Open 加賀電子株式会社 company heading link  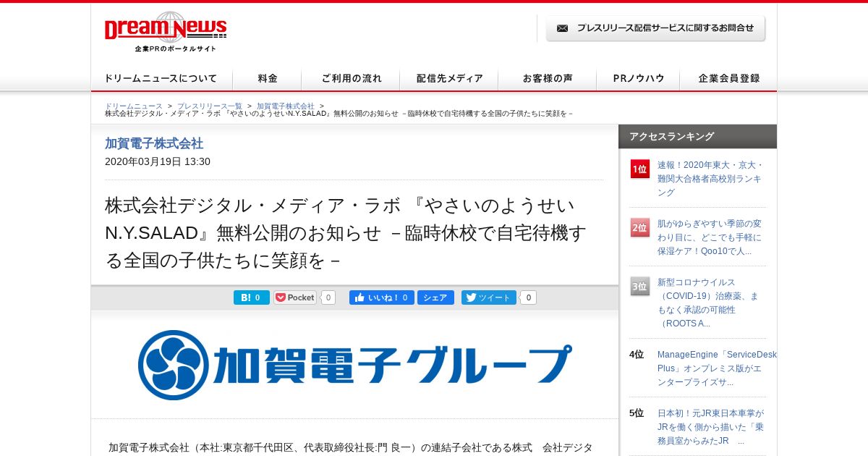point(154,143)
